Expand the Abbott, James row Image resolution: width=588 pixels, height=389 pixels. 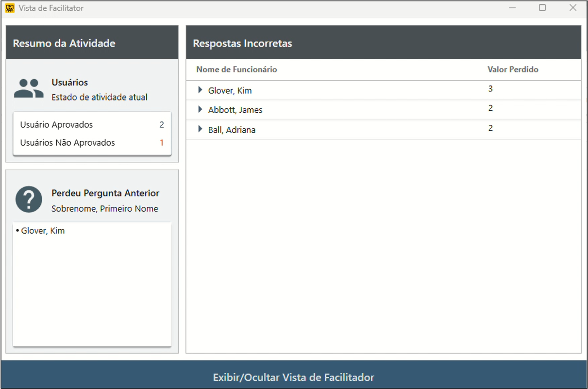tap(200, 110)
